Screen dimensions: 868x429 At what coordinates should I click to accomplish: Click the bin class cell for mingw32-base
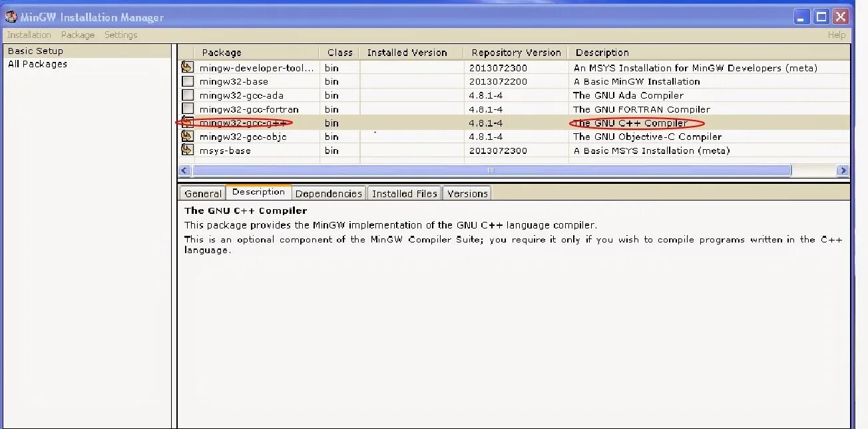coord(331,81)
